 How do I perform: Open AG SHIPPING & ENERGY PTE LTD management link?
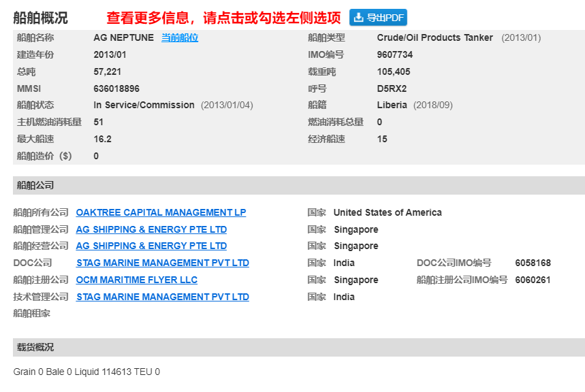(151, 229)
